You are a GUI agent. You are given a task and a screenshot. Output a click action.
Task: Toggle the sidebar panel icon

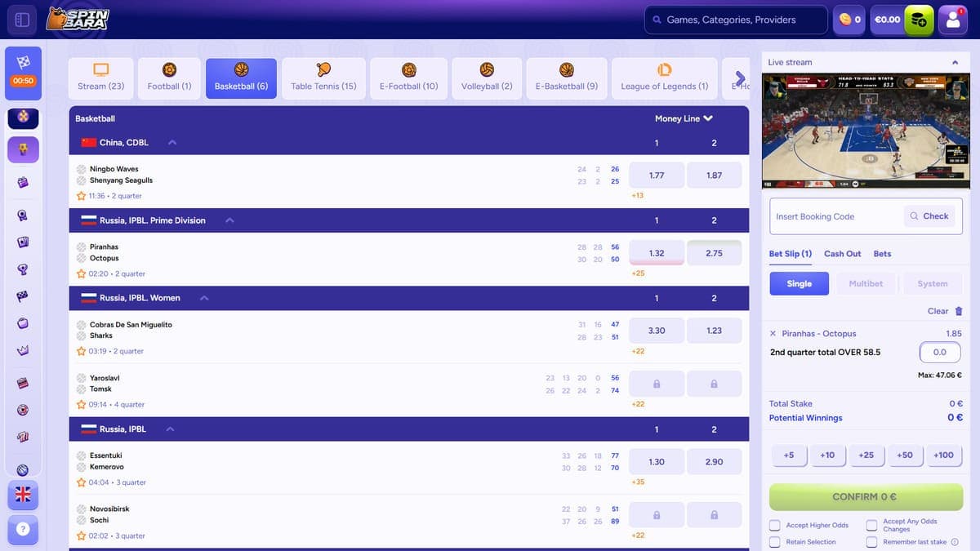coord(22,20)
